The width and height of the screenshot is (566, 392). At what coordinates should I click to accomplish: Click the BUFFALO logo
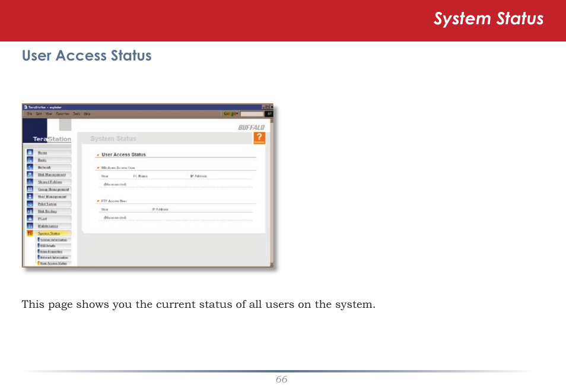(x=251, y=128)
